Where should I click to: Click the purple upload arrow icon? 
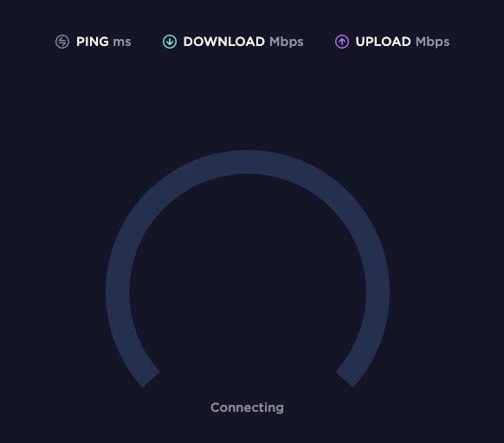(x=342, y=42)
